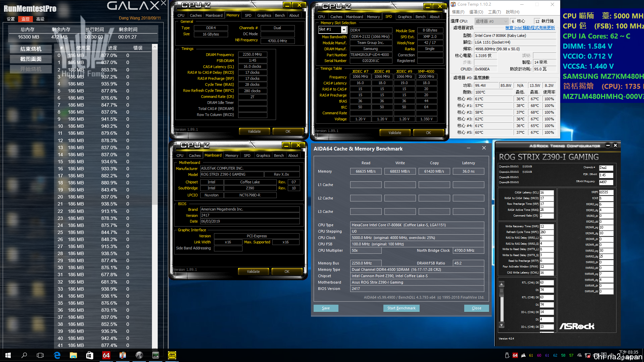Click Start Benchmark in AIDA64

click(401, 308)
